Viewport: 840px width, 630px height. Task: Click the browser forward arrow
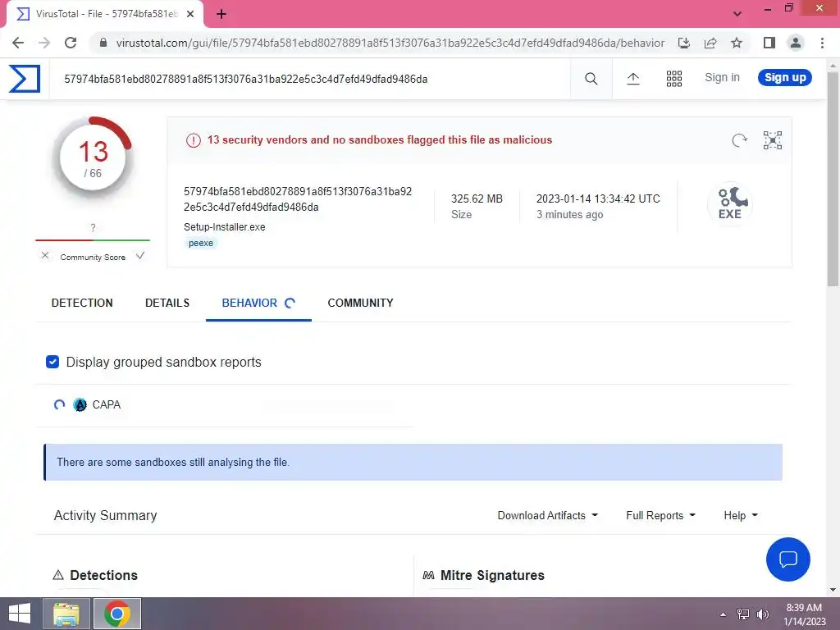click(44, 43)
